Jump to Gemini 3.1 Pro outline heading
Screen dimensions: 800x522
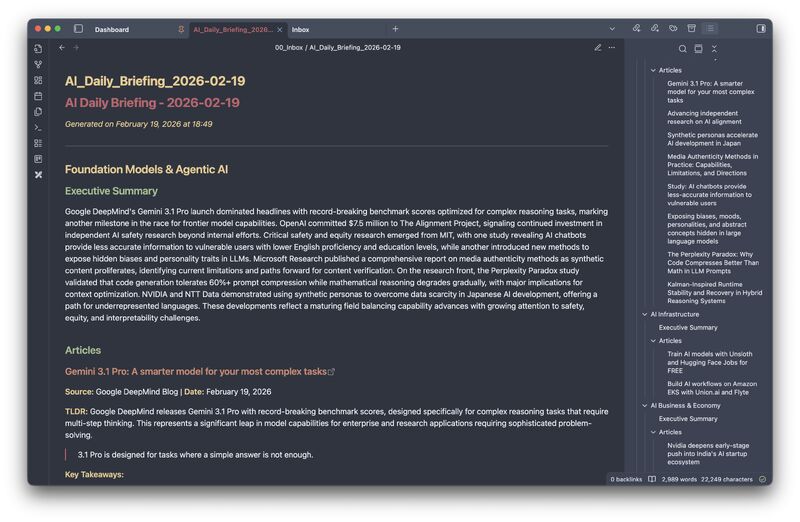(x=711, y=92)
